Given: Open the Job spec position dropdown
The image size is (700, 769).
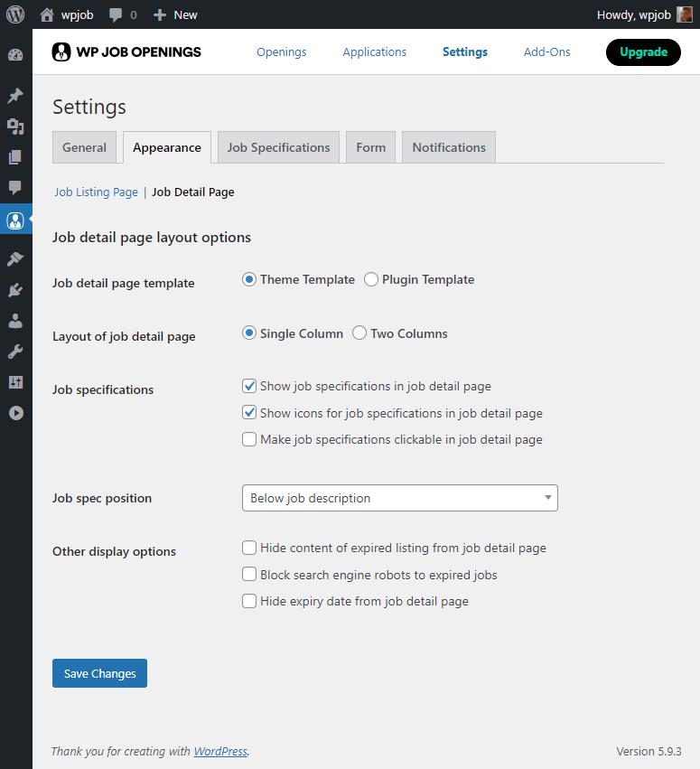Looking at the screenshot, I should pos(399,498).
